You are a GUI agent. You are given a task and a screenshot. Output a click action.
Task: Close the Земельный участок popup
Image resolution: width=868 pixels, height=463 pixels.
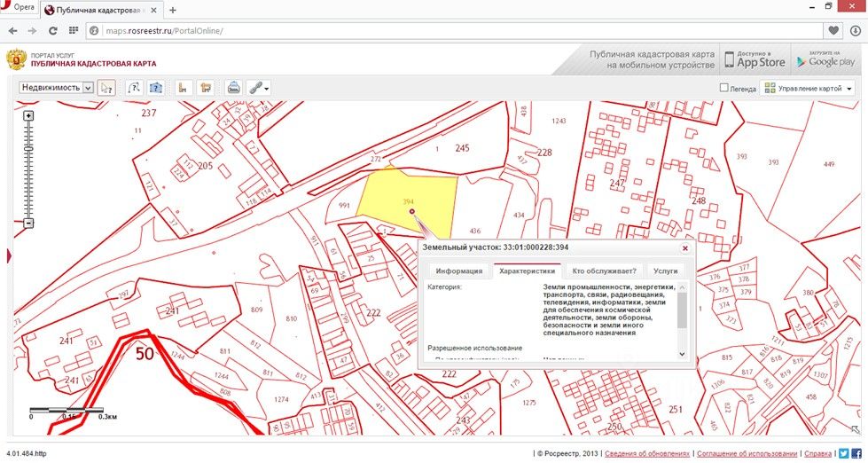[685, 248]
